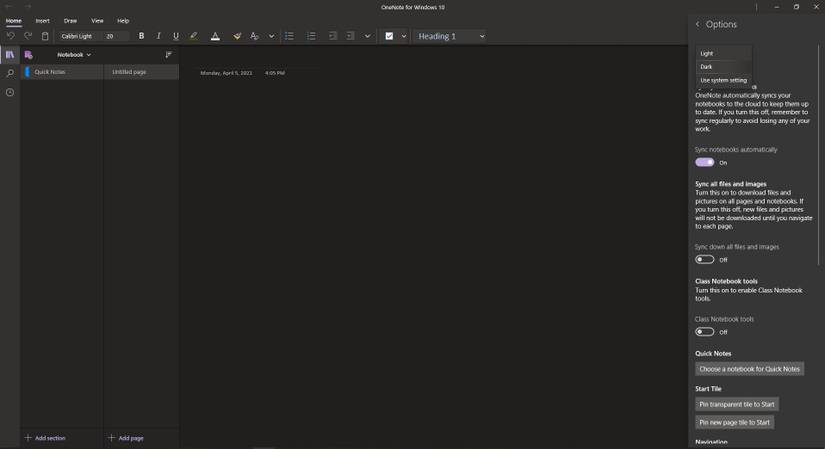Screen dimensions: 825x449
Task: Toggle Italic formatting
Action: point(158,36)
